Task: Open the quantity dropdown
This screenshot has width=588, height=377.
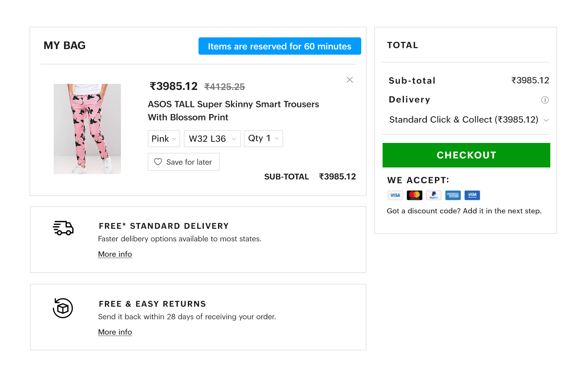Action: [x=263, y=139]
